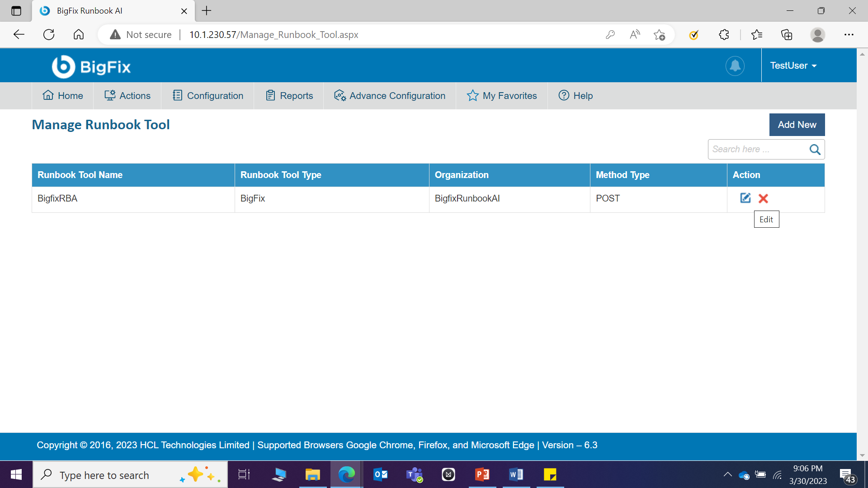868x488 pixels.
Task: Open the Advance Configuration menu
Action: [x=390, y=96]
